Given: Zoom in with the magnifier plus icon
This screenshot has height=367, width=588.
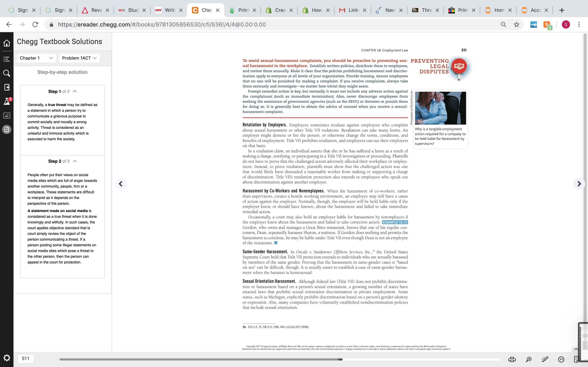Looking at the screenshot, I should coord(528,359).
